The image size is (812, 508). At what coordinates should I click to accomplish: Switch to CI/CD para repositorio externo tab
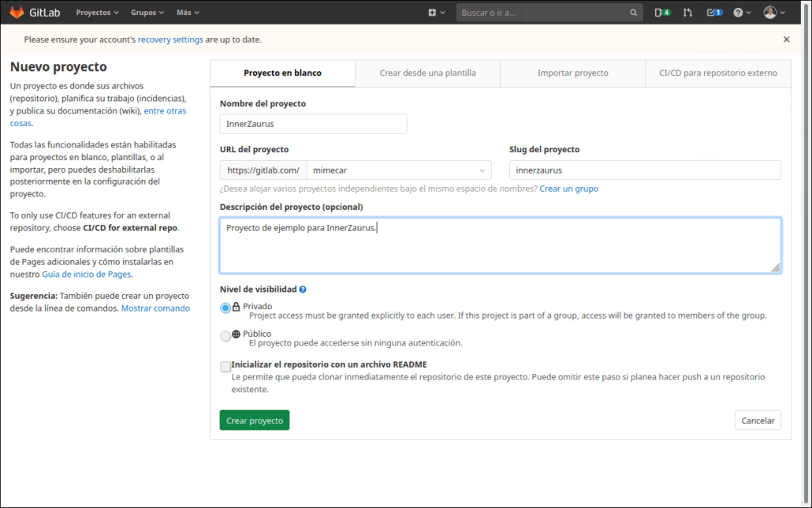(x=718, y=73)
